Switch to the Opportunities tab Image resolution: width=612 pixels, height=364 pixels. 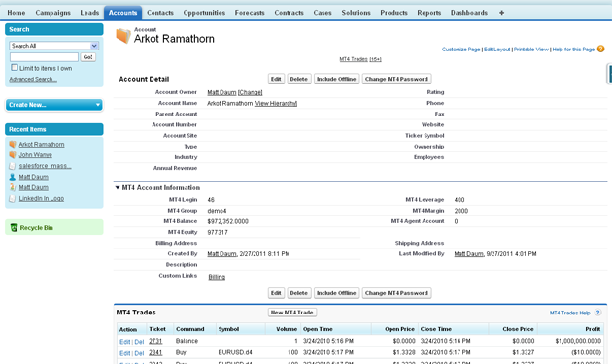coord(204,13)
